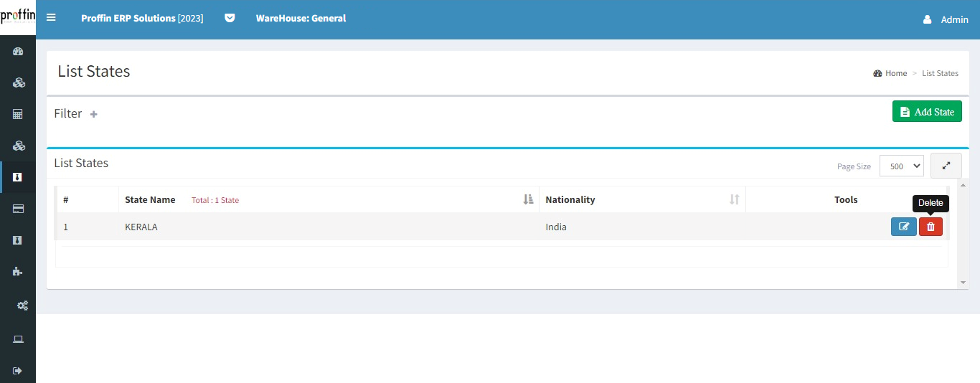This screenshot has height=383, width=980.
Task: Click the calculator icon in sidebar
Action: [x=19, y=114]
